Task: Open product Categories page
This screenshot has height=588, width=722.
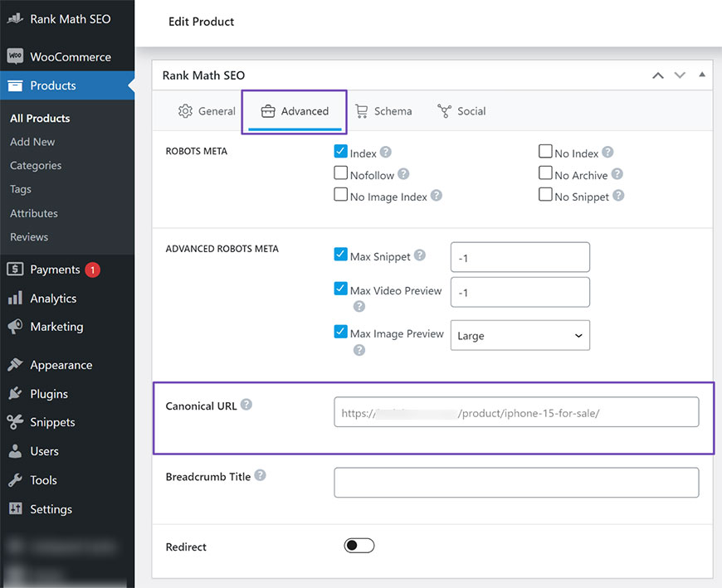Action: tap(36, 165)
